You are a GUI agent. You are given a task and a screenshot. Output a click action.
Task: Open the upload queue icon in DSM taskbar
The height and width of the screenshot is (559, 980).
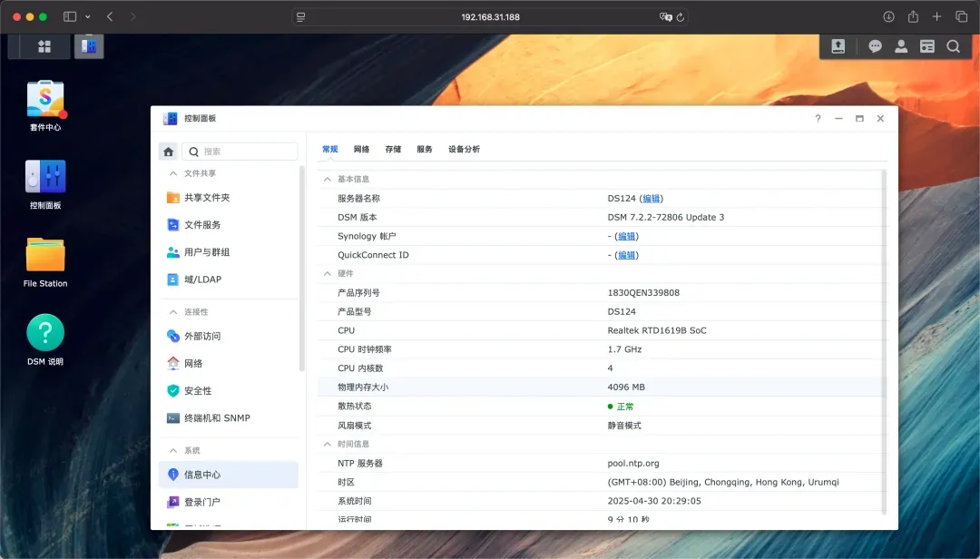tap(838, 46)
